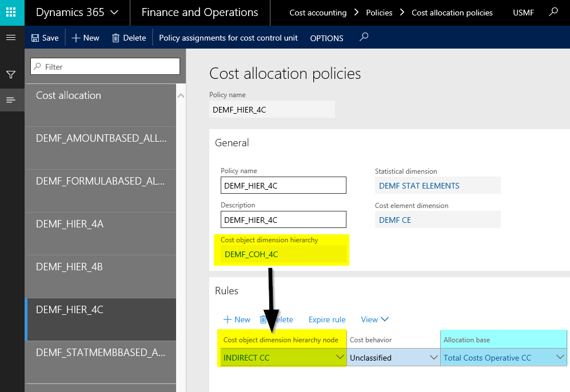Image resolution: width=570 pixels, height=392 pixels.
Task: Click the hamburger navigation menu icon
Action: [10, 38]
